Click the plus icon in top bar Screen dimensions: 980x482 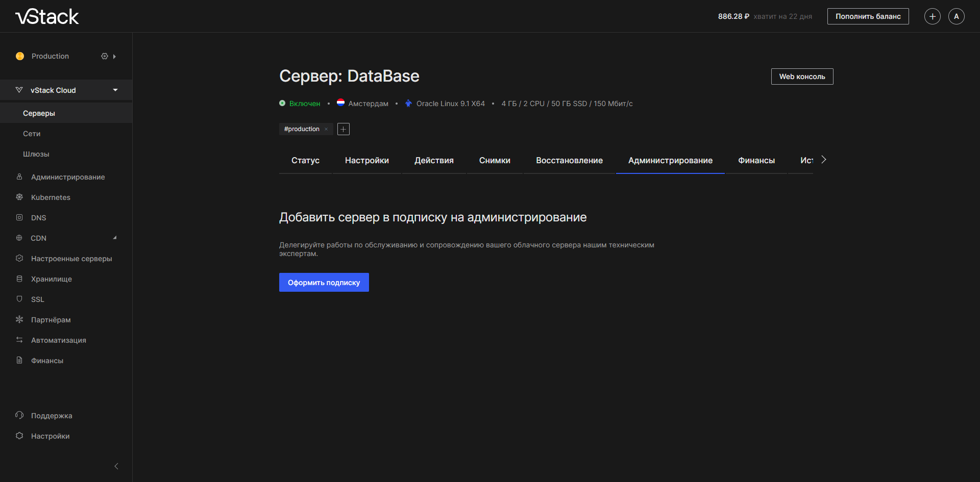pos(932,16)
